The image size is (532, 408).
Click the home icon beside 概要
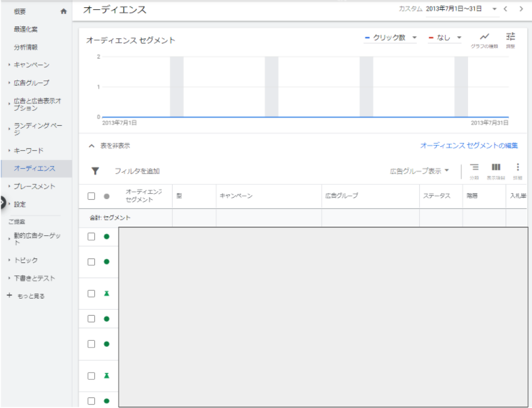[63, 11]
